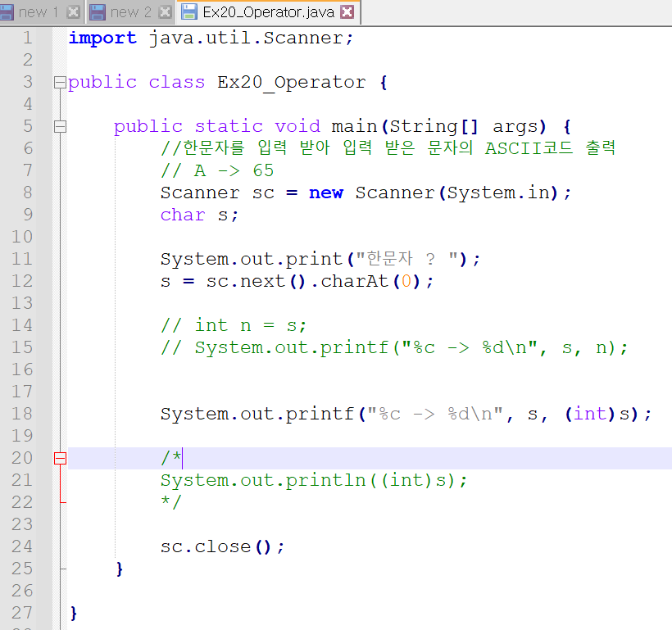Click commented '// int n = s;' line
Image resolution: width=672 pixels, height=630 pixels.
tap(234, 325)
